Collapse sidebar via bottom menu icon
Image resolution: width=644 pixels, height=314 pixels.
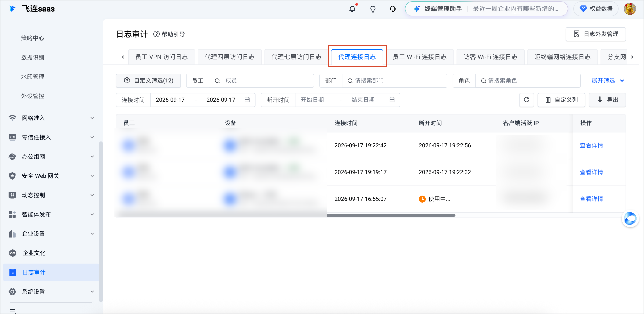coord(13,311)
